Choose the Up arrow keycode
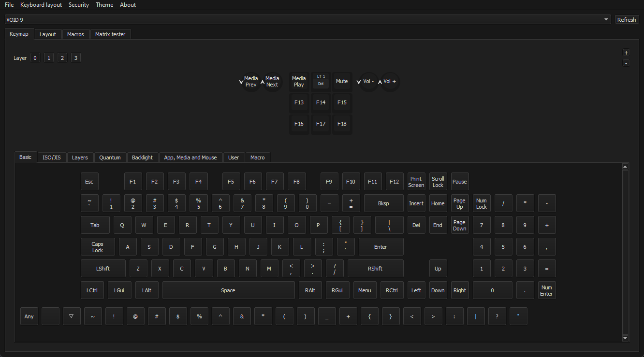 click(x=438, y=269)
